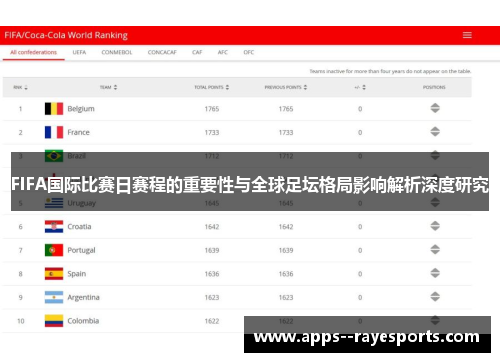The height and width of the screenshot is (362, 500).
Task: Click Spain's position change arrows icon
Action: click(x=435, y=273)
